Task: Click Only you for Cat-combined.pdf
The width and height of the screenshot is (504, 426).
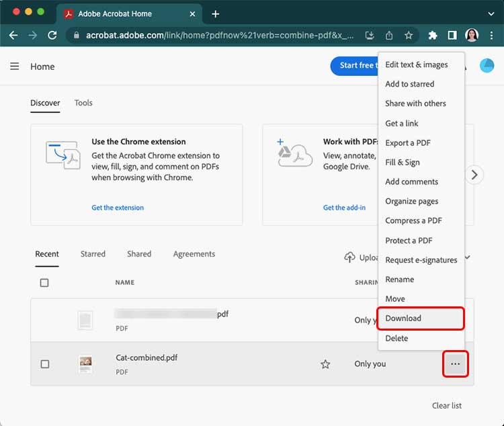Action: [370, 364]
